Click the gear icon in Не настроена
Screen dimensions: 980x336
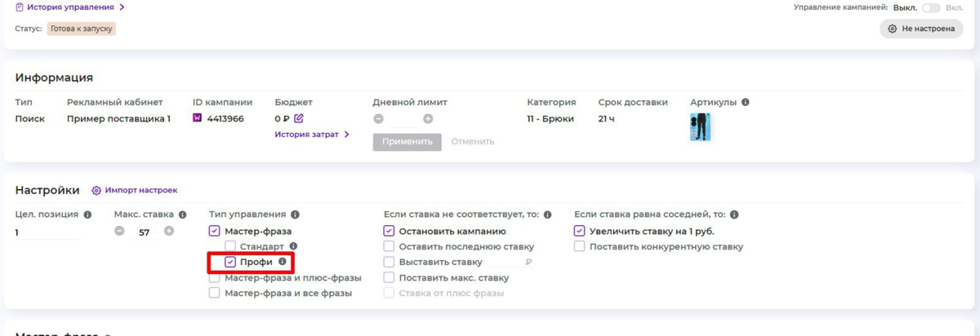point(893,29)
